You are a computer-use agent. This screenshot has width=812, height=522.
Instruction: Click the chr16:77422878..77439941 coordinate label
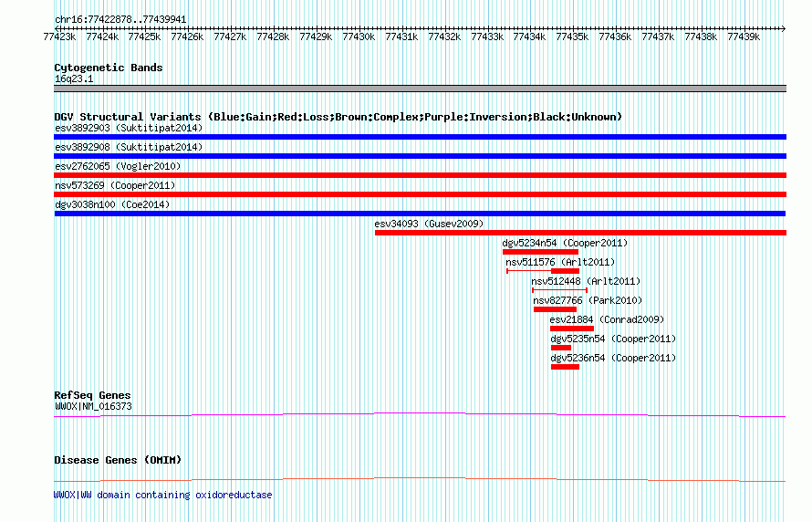120,20
